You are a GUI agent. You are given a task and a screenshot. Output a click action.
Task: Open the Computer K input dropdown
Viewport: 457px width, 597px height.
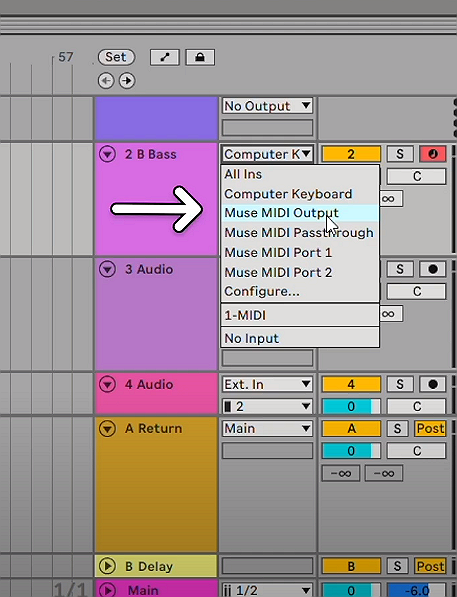coord(267,154)
